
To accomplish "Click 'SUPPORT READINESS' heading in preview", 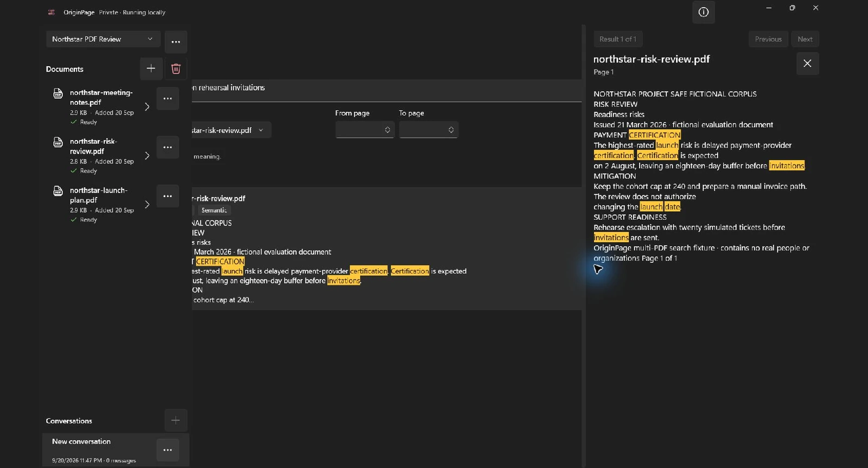I will pos(630,217).
